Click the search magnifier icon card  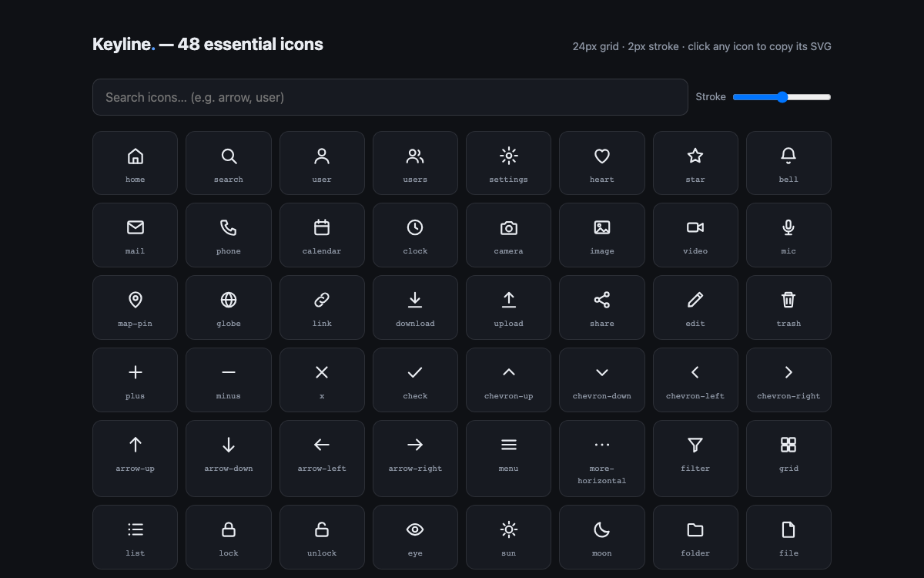229,163
